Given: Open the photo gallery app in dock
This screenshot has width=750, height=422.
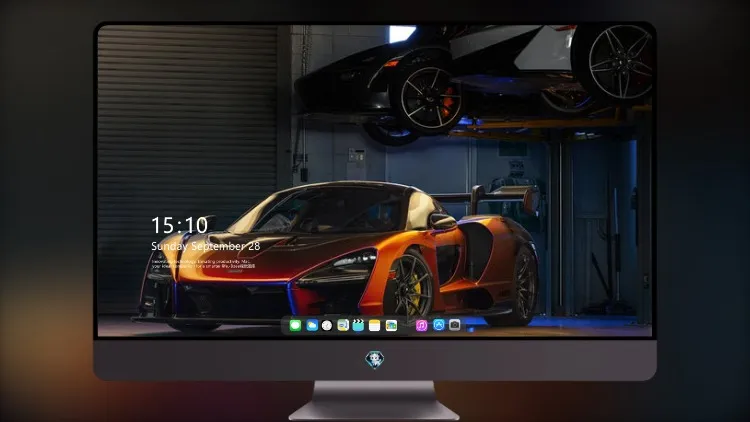Looking at the screenshot, I should click(x=391, y=326).
